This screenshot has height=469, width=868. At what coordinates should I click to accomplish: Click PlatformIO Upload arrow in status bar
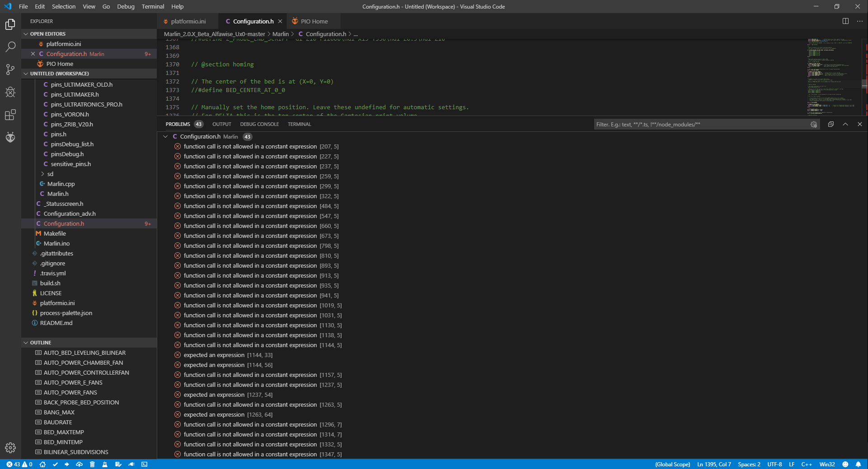pos(67,464)
